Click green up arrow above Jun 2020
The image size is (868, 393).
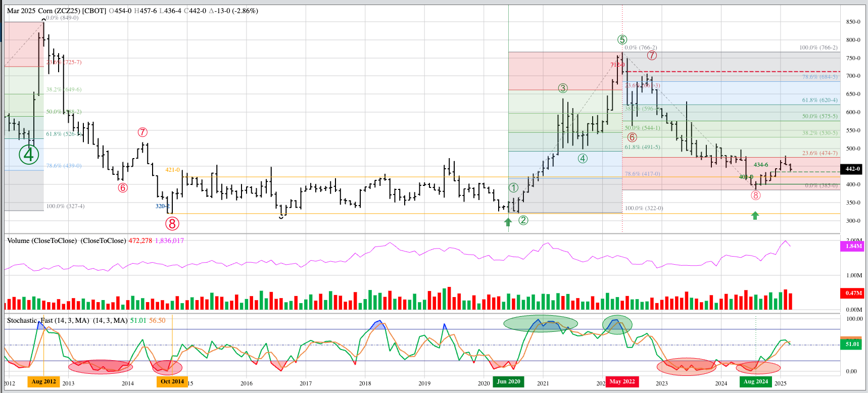pyautogui.click(x=508, y=222)
